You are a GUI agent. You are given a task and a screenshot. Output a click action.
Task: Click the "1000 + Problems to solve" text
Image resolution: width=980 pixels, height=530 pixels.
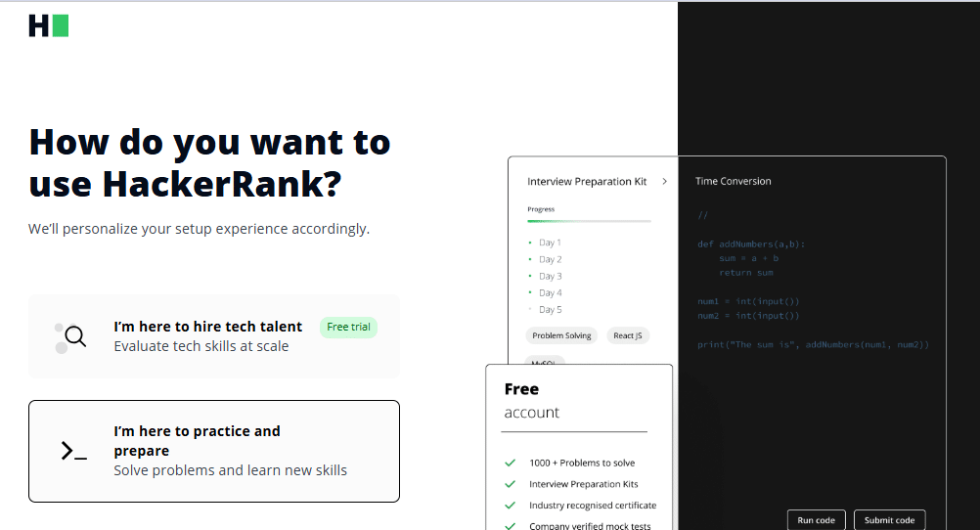tap(582, 464)
